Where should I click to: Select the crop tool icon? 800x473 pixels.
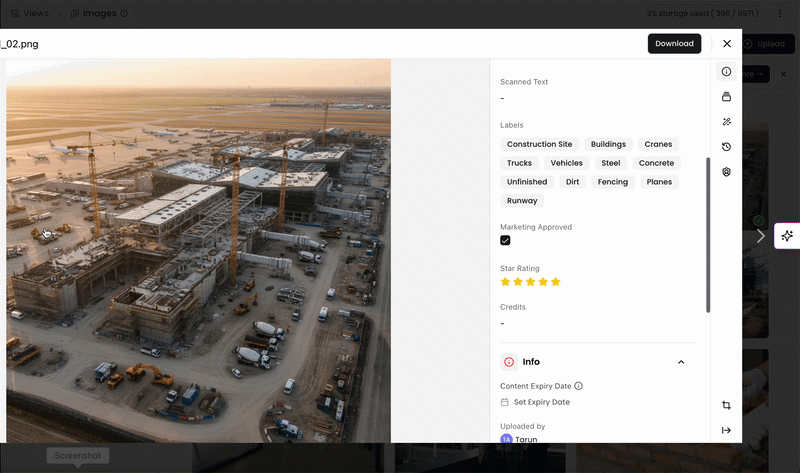(x=726, y=405)
